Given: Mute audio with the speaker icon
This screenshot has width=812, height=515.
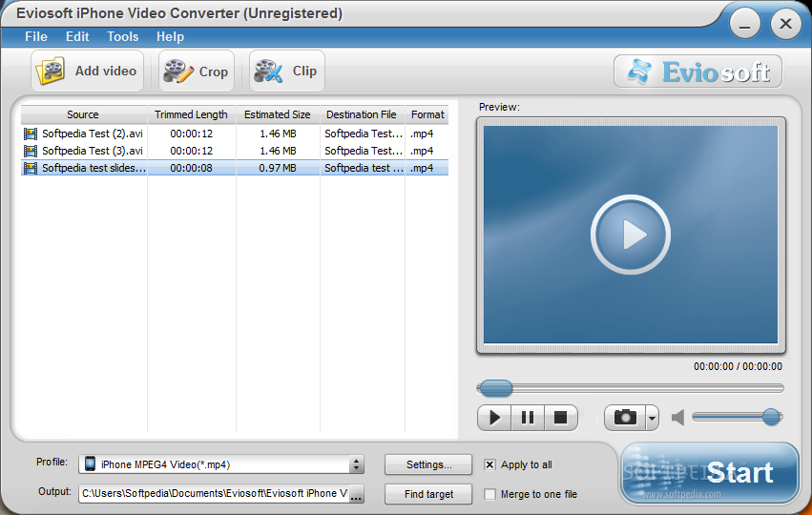Looking at the screenshot, I should [x=677, y=417].
